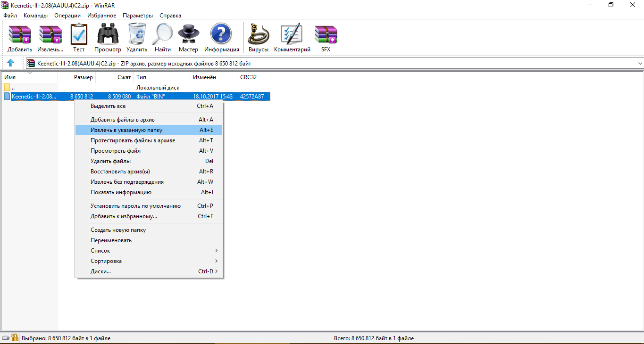Click the CRC32 value 42572A87
This screenshot has width=644, height=344.
tap(252, 97)
